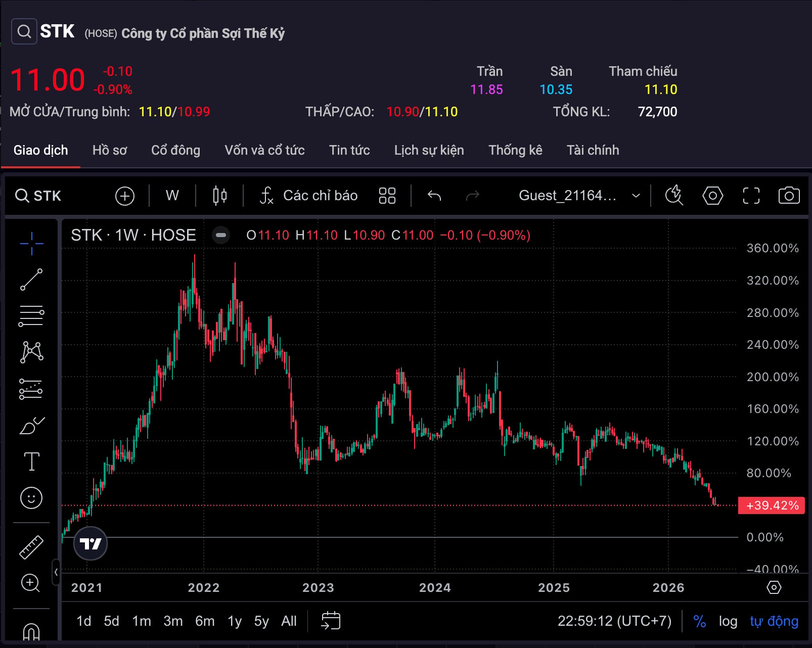Enter fullscreen chart mode
The height and width of the screenshot is (648, 812).
751,196
